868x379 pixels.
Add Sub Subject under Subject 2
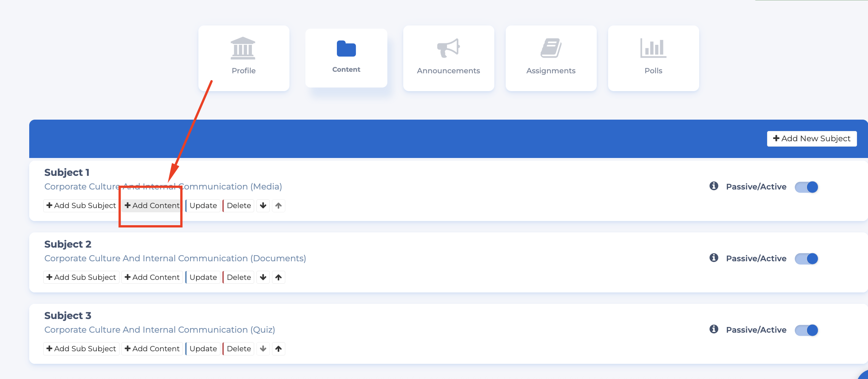point(81,277)
